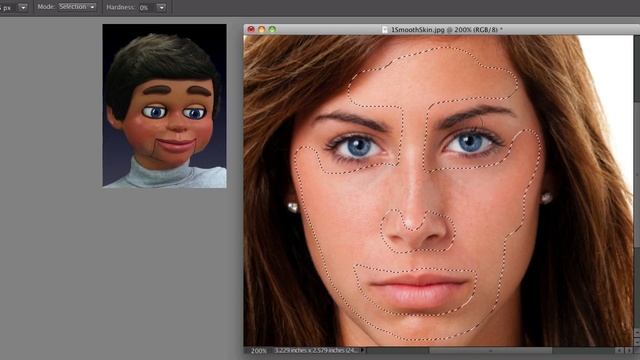Image resolution: width=640 pixels, height=360 pixels.
Task: Click the 1SmoothSkin.jpg @ 200% title text
Action: (x=447, y=29)
